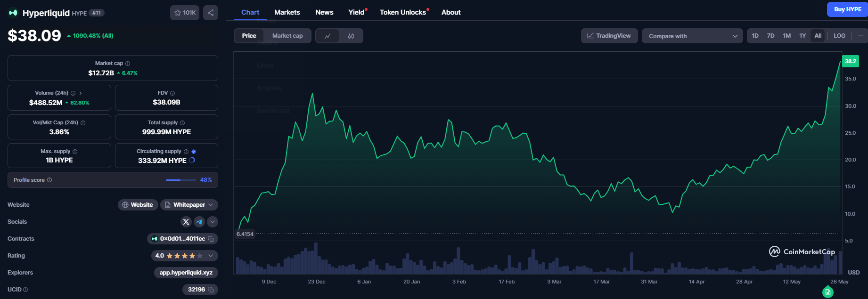Click the $488.52M volume value
This screenshot has width=868, height=299.
click(x=46, y=103)
